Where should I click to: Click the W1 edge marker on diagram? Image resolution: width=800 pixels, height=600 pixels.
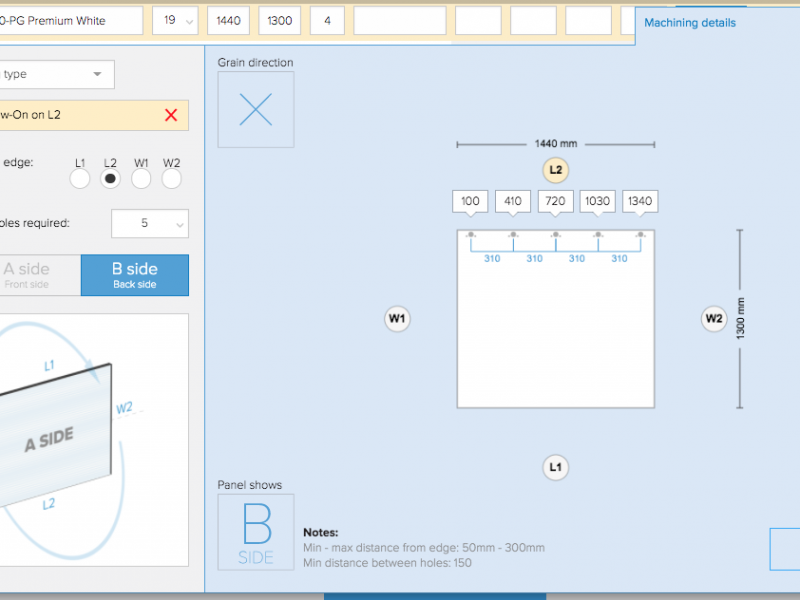pyautogui.click(x=397, y=319)
